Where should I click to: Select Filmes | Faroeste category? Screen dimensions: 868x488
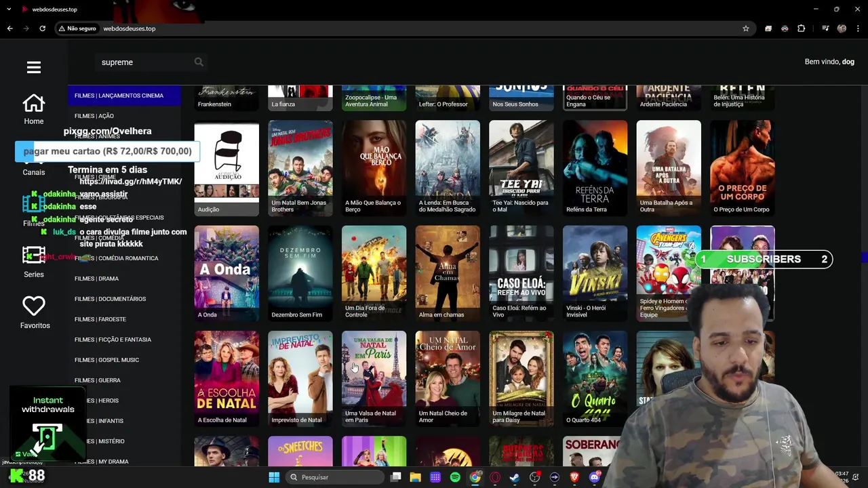(x=124, y=319)
